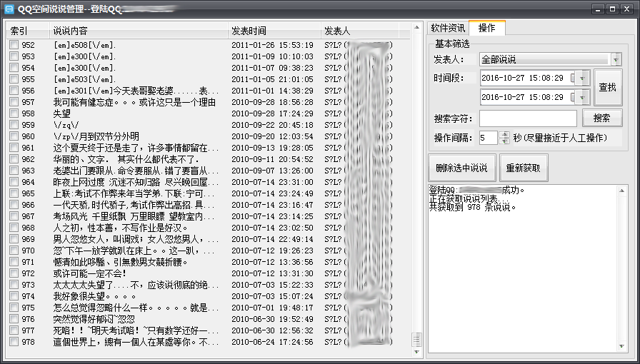Select the row 我好象很失望。。。。
Viewport: 640px width, 364px height.
(x=209, y=296)
